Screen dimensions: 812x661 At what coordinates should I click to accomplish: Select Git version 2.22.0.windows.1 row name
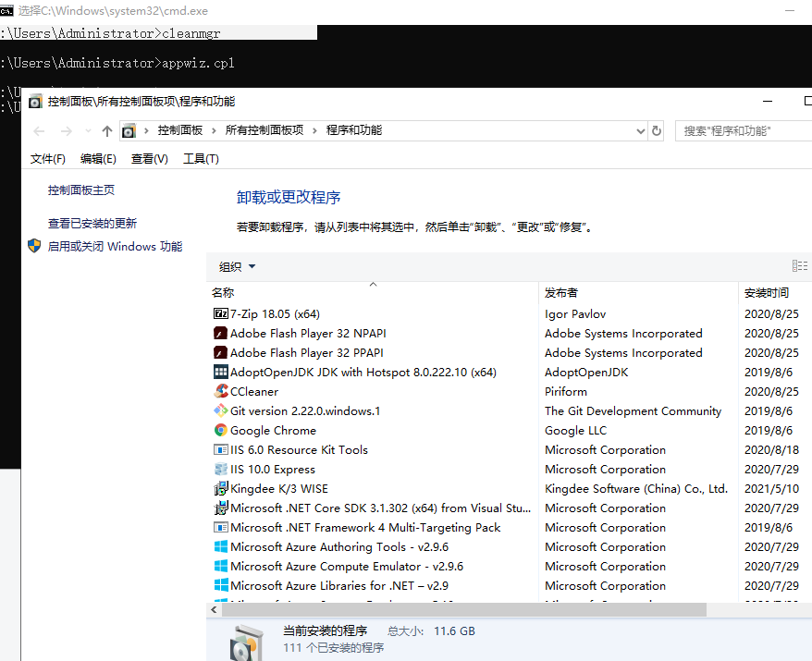(305, 411)
